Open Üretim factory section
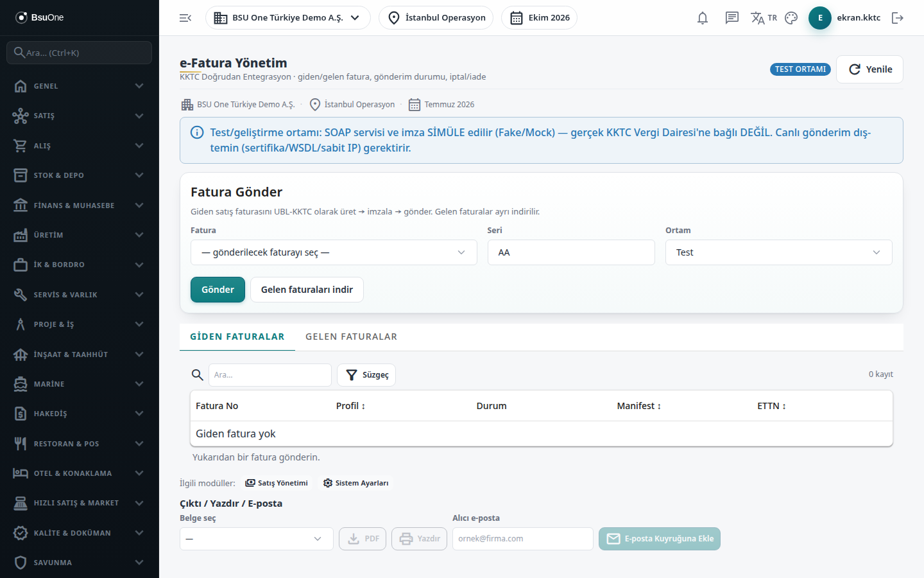924x578 pixels. coord(80,235)
